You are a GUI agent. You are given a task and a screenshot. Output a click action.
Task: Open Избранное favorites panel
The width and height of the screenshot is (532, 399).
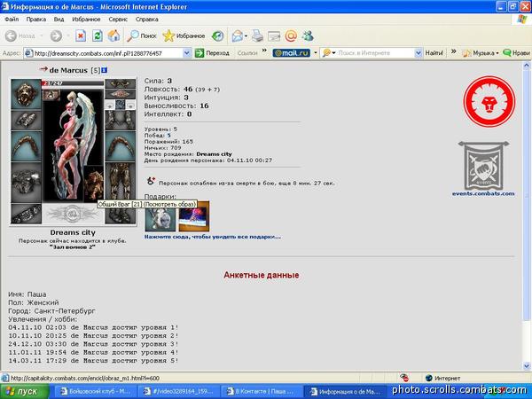tap(184, 35)
